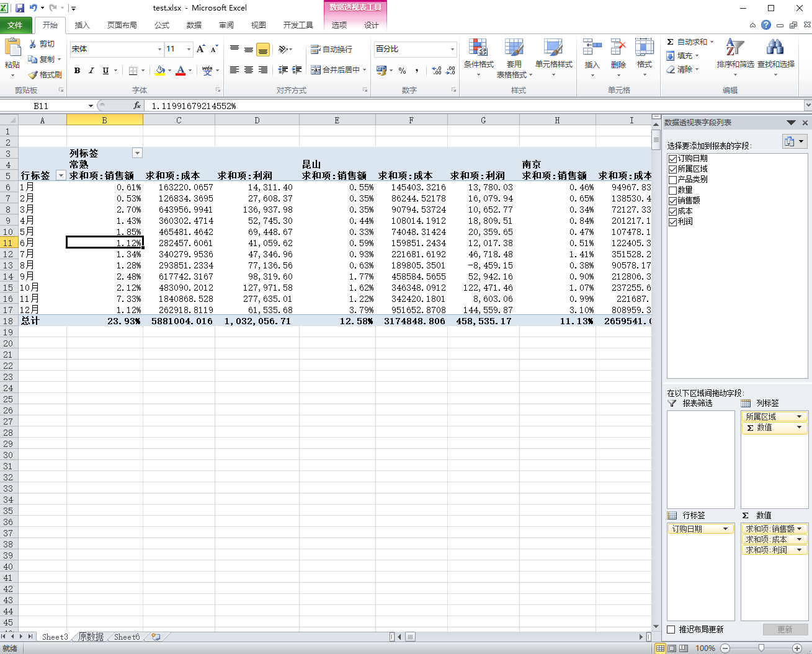
Task: Click the Format Painter brush icon
Action: 33,75
